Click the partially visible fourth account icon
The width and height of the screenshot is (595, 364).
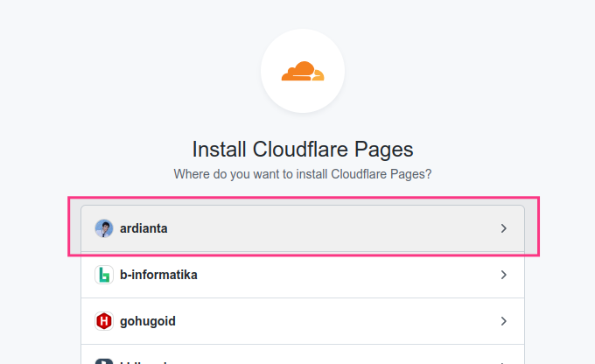(x=103, y=360)
